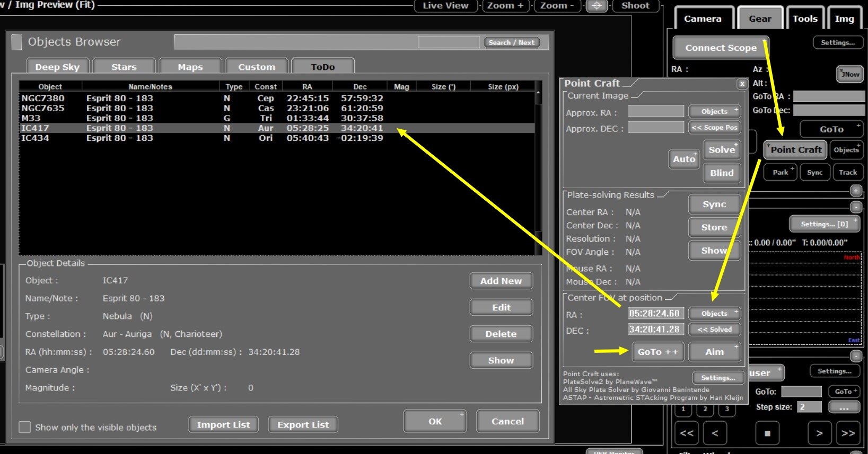868x454 pixels.
Task: Click the crosshair icon in the top toolbar
Action: [597, 6]
